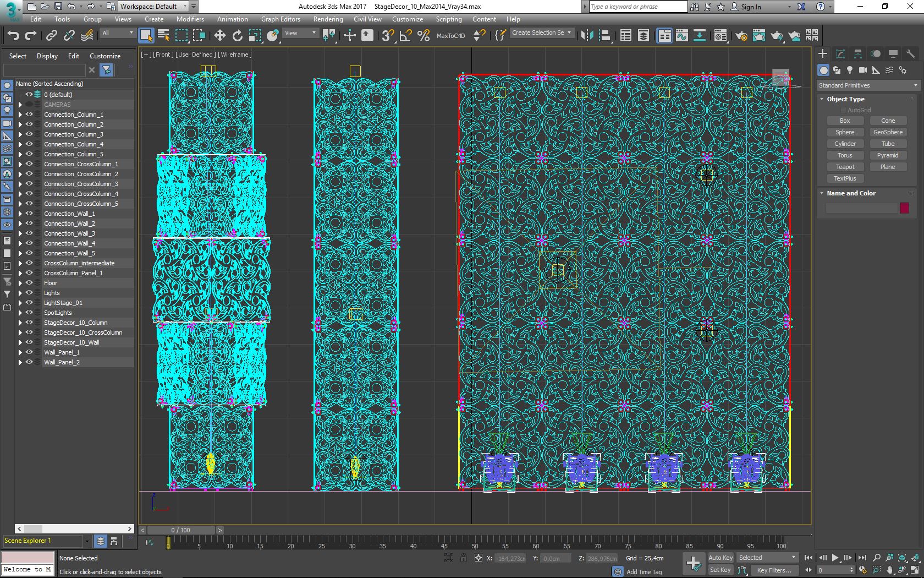Click the Undo arrow icon
The width and height of the screenshot is (924, 578).
tap(13, 36)
